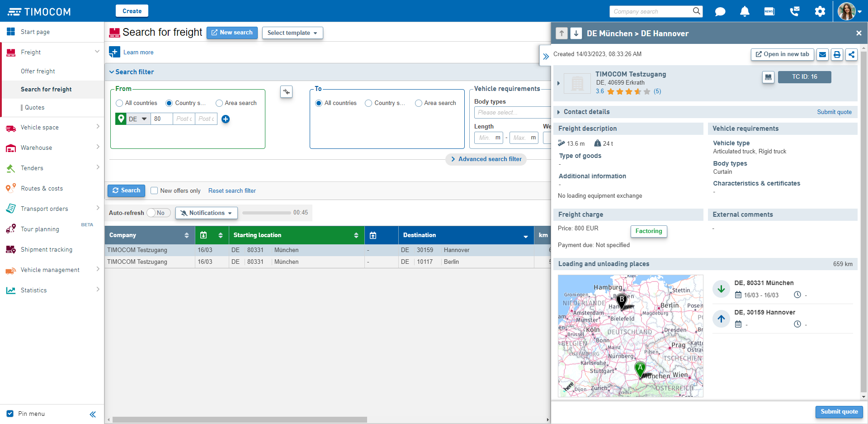Open the Select template dropdown
The image size is (868, 424).
pos(292,33)
